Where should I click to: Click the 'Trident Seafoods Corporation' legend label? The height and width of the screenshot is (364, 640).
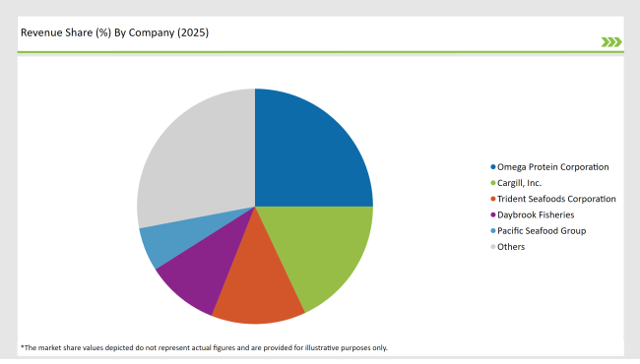coord(556,199)
